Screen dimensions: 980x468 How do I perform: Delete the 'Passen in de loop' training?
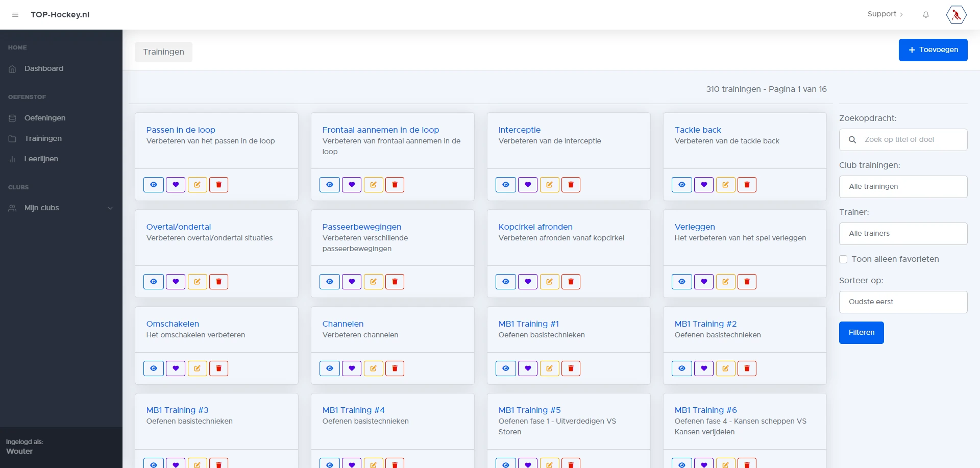pos(218,185)
